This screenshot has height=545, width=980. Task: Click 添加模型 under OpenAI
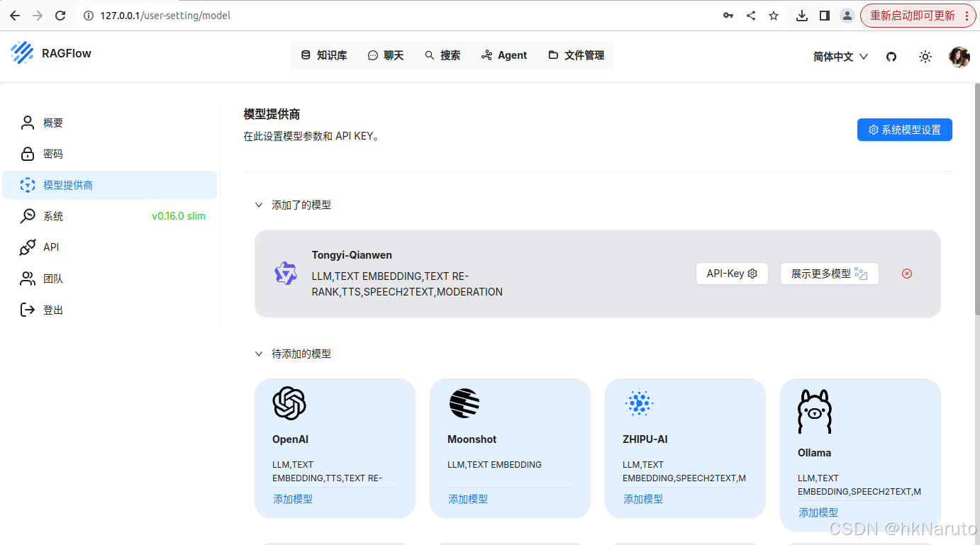pos(293,499)
